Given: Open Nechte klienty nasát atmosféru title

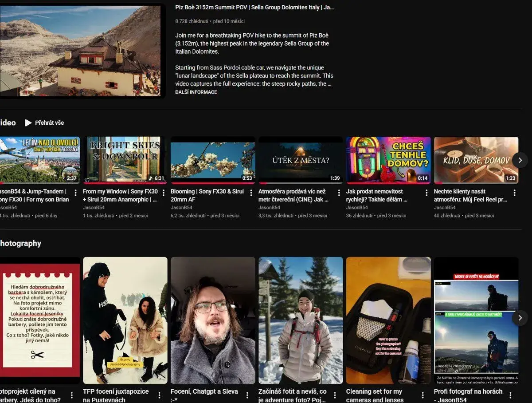Looking at the screenshot, I should tap(470, 195).
